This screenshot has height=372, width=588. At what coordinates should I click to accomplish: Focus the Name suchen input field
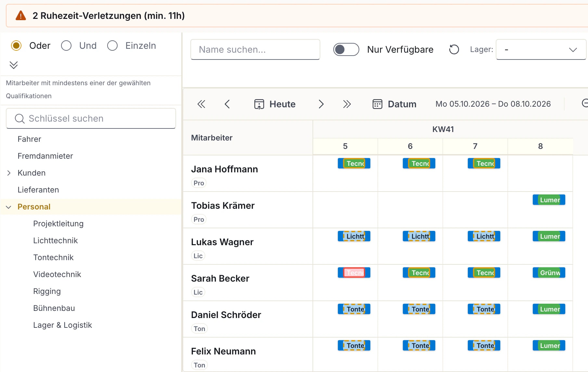tap(255, 49)
